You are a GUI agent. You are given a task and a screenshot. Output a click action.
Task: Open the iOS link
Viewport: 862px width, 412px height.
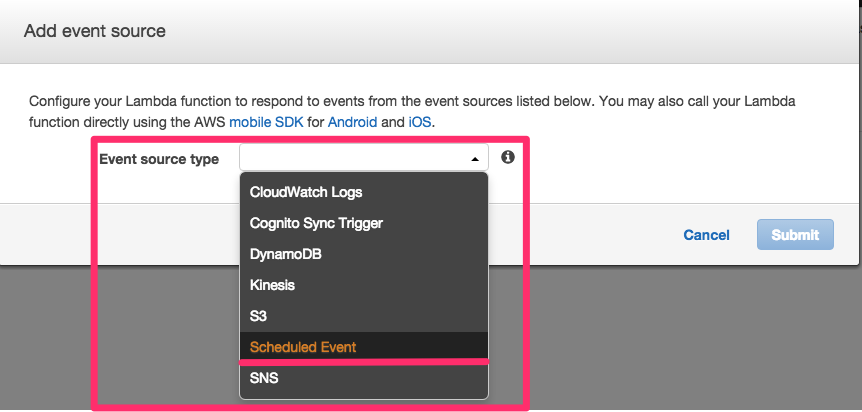coord(420,122)
